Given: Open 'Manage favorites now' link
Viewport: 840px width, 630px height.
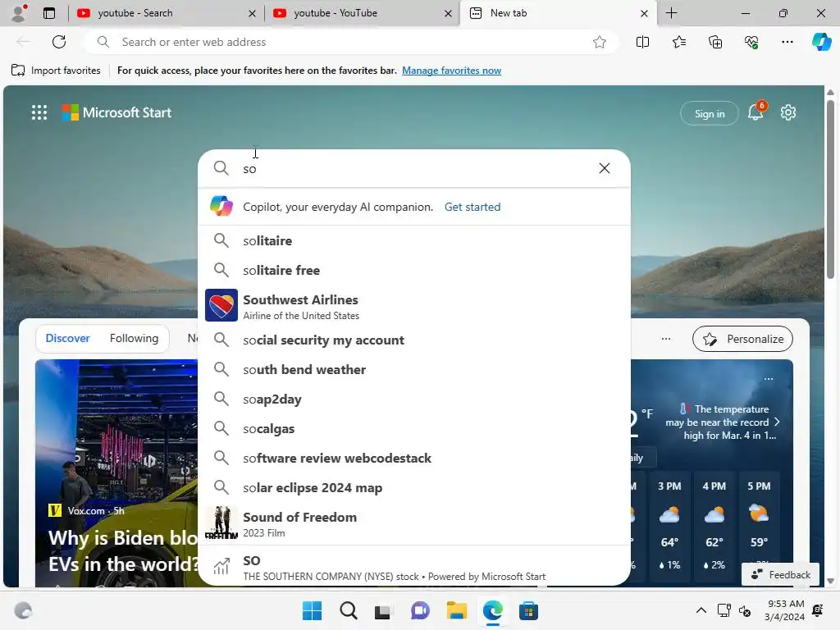Looking at the screenshot, I should (x=452, y=71).
